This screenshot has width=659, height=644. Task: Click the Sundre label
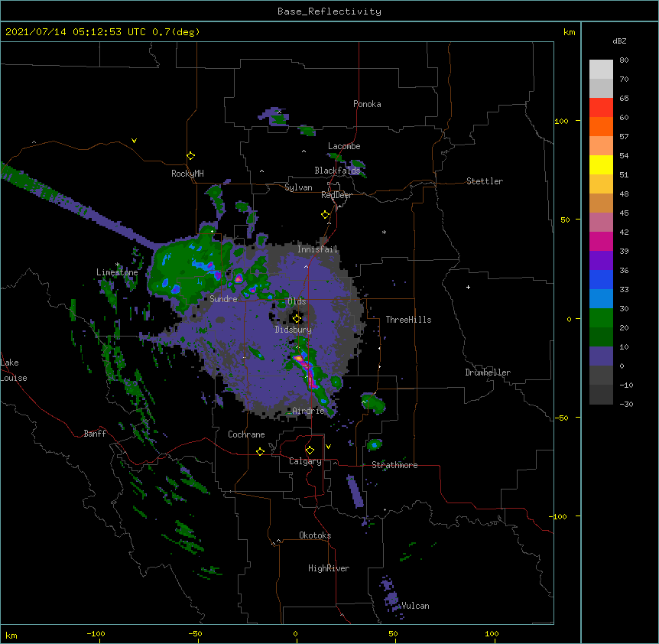tap(223, 299)
